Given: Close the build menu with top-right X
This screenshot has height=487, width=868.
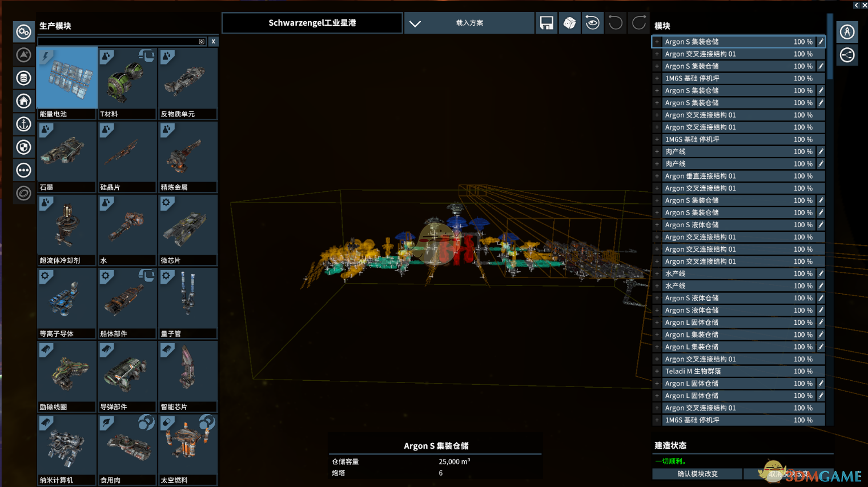Looking at the screenshot, I should coord(864,5).
